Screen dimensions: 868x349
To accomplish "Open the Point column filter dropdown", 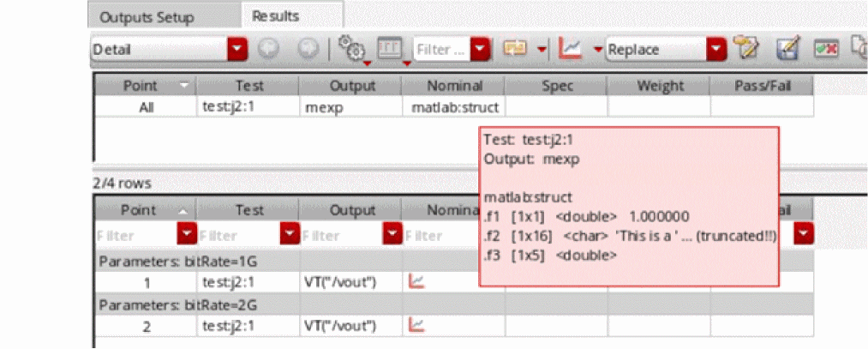I will point(187,236).
